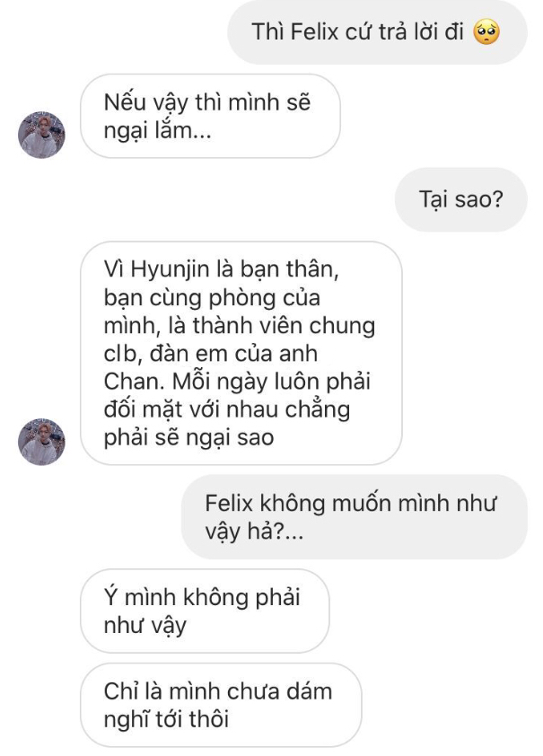Tap the 'Chỉ là mình chưa dám nghĩ tới thôi' bubble
The height and width of the screenshot is (756, 543).
click(221, 705)
